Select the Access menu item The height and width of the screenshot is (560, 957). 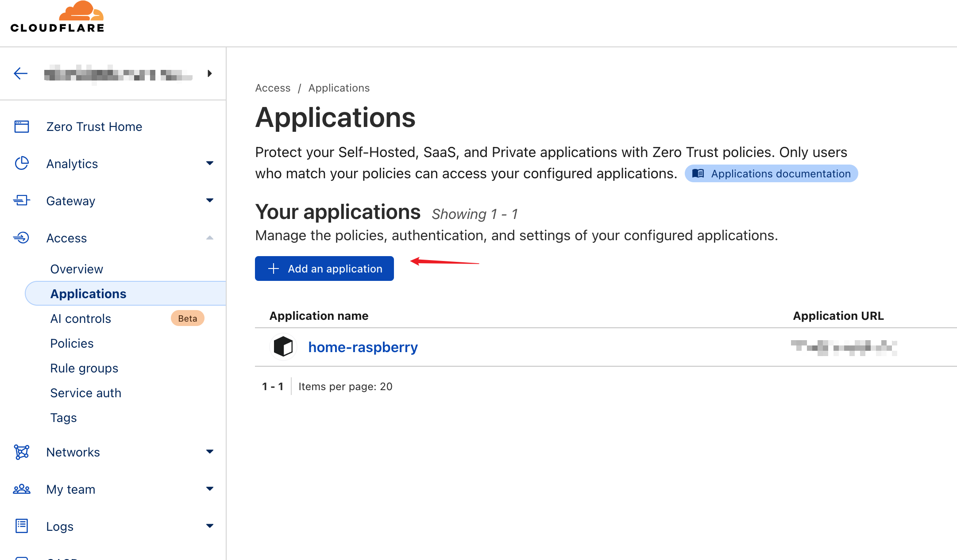coord(66,238)
